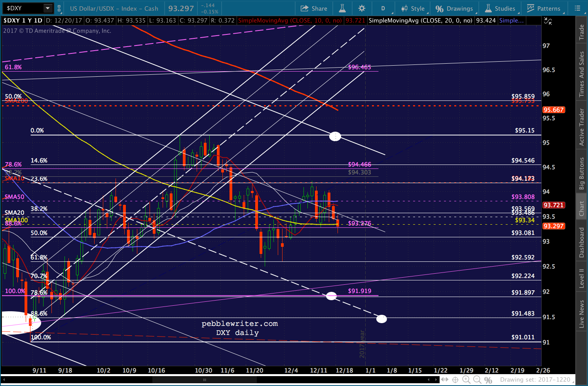
Task: Switch to the Trade side tab
Action: click(x=582, y=32)
